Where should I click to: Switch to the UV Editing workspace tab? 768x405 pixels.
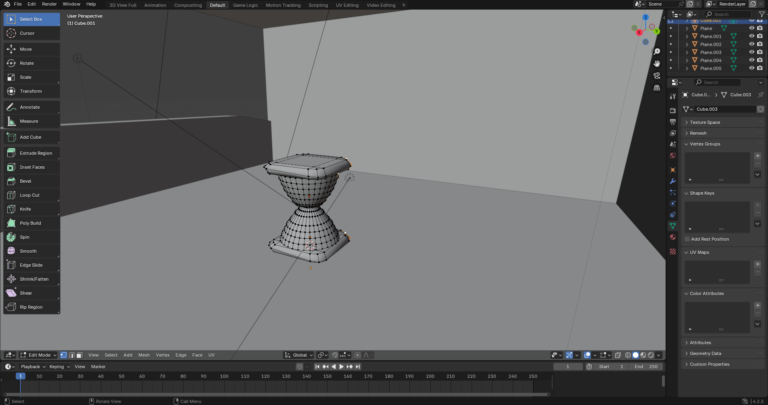coord(347,4)
